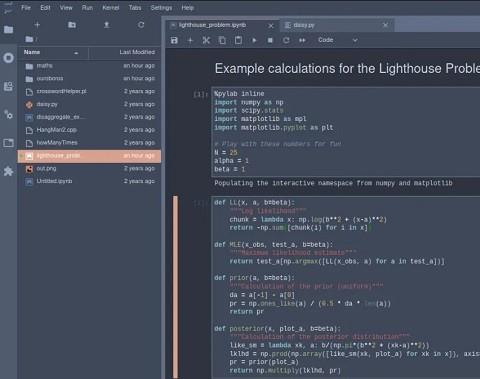Open the maths folder
480x379 pixels.
(x=89, y=66)
